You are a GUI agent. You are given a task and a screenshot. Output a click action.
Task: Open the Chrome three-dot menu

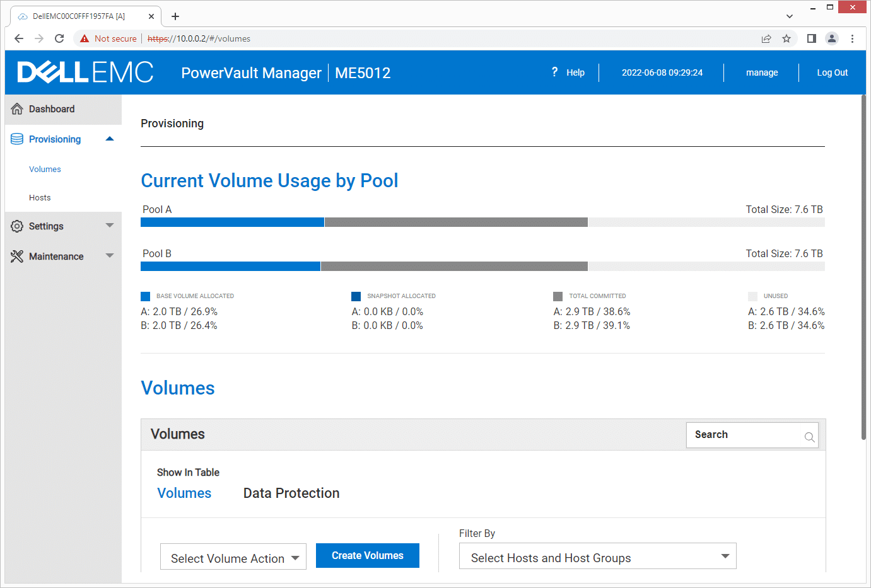pos(852,38)
